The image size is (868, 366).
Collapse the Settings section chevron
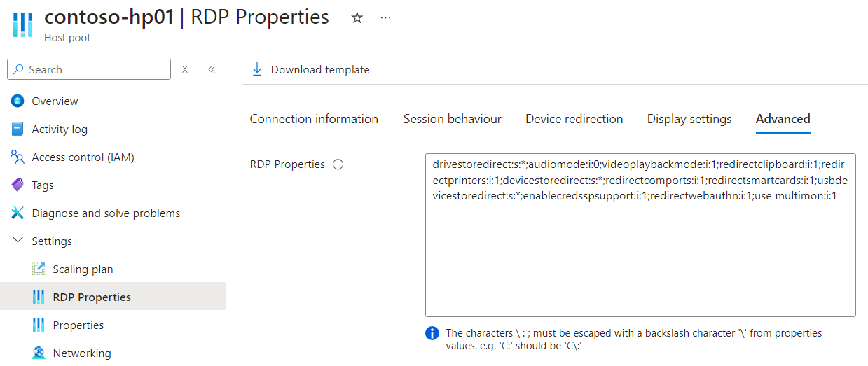click(18, 241)
